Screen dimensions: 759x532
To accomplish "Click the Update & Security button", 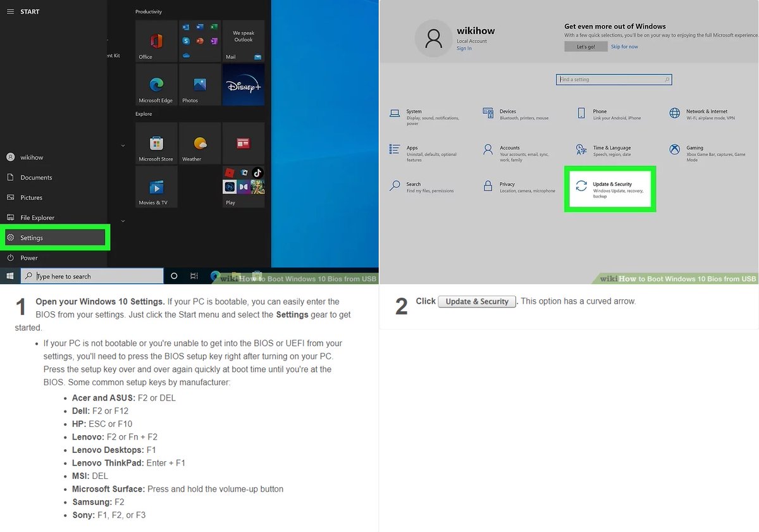I will click(609, 189).
